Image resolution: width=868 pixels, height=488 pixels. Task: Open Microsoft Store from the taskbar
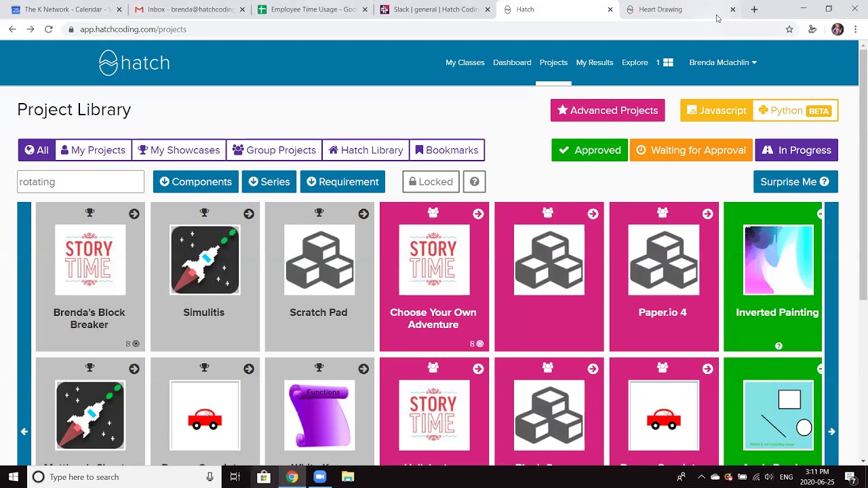264,477
